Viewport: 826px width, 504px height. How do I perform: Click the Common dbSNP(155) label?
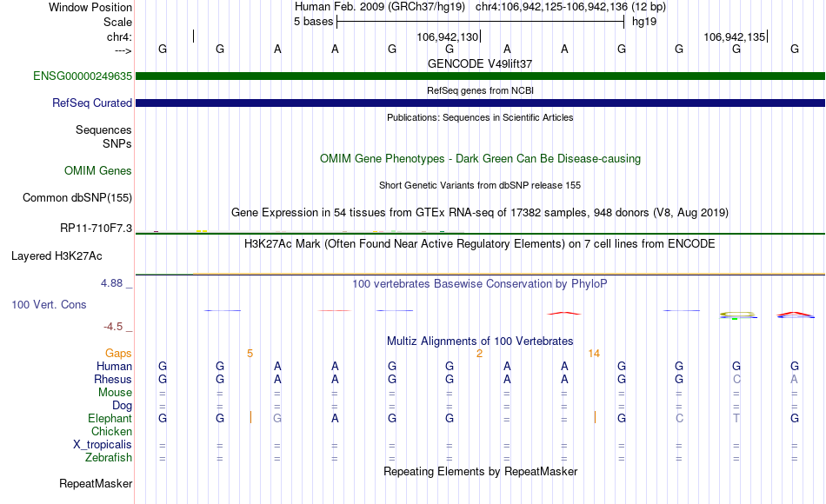click(77, 197)
